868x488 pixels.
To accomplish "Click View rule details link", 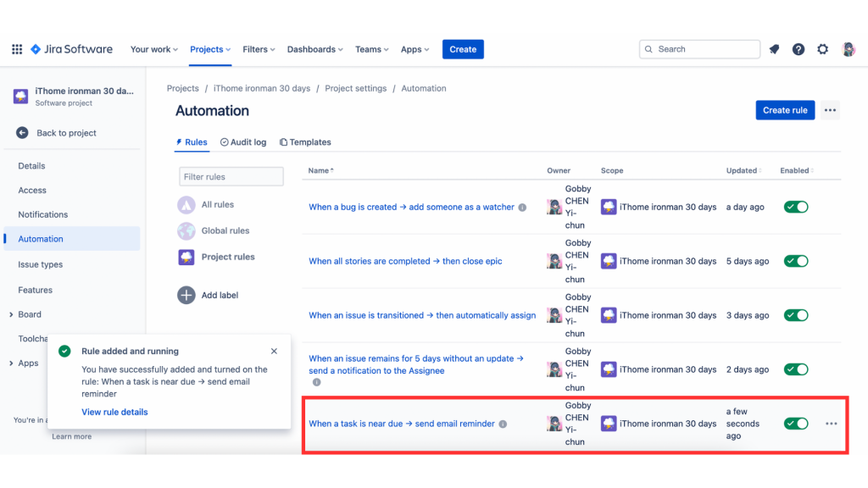I will click(x=114, y=413).
